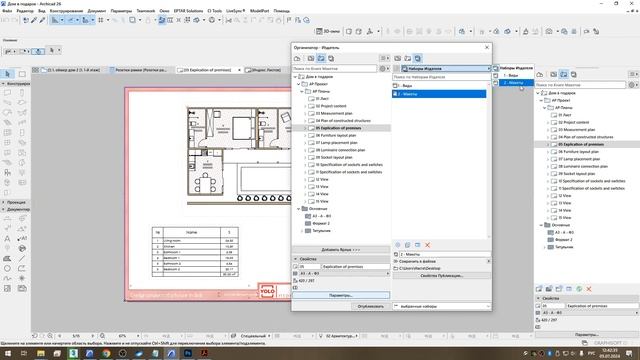The height and width of the screenshot is (360, 640).
Task: Collapse Свойства section in Organizer
Action: 296,259
